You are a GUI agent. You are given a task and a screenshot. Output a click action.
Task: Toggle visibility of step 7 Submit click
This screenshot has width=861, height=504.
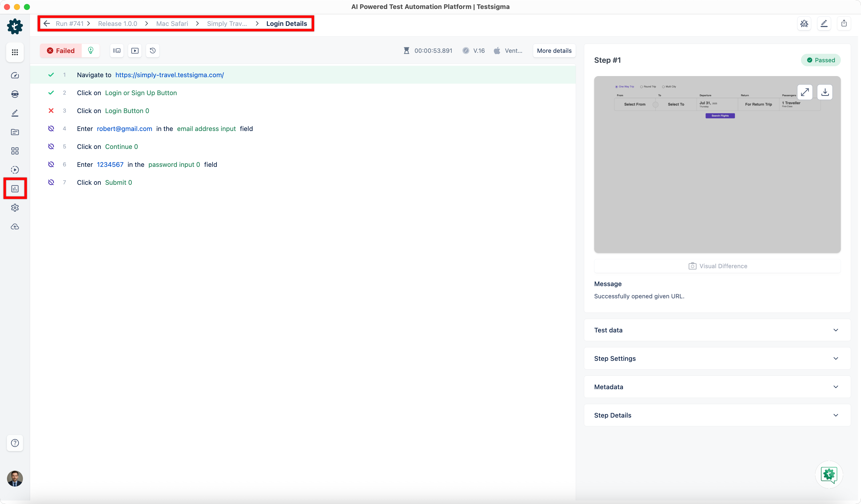click(51, 182)
